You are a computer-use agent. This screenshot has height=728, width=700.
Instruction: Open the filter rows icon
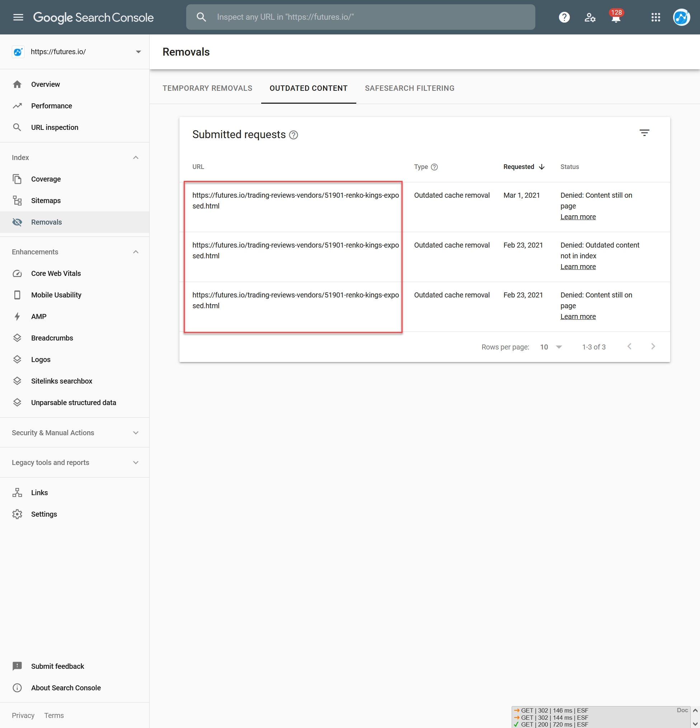[x=644, y=133]
